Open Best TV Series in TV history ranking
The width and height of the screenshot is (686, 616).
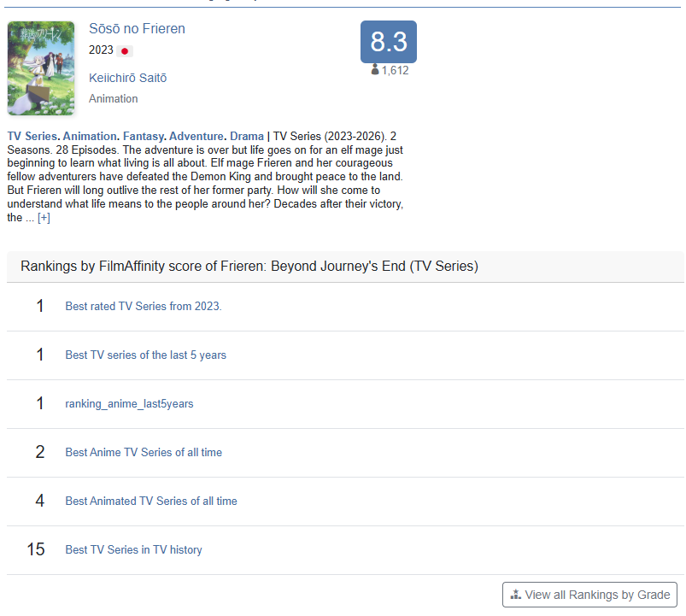[133, 549]
